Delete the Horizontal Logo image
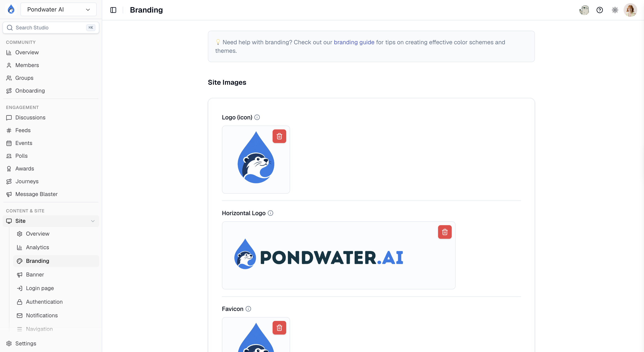 tap(444, 232)
